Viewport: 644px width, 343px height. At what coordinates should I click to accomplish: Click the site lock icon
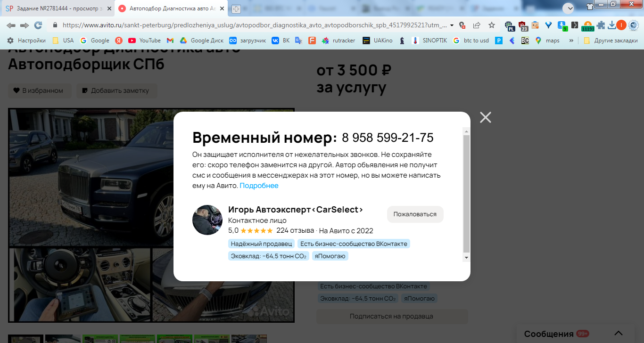pyautogui.click(x=55, y=25)
